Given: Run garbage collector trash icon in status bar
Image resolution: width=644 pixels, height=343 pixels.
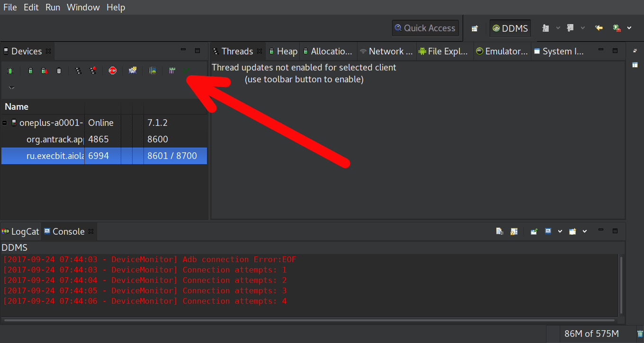Looking at the screenshot, I should 640,334.
